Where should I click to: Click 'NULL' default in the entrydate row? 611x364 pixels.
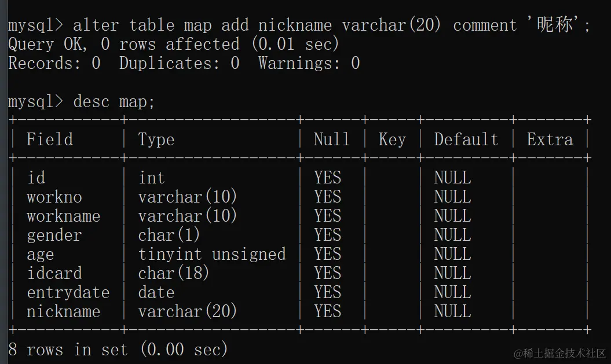(453, 292)
